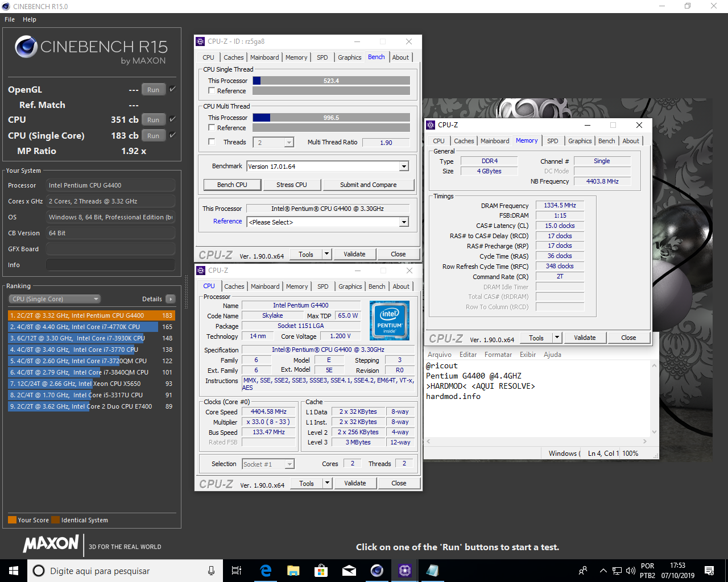728x582 pixels.
Task: Switch to Caches tab in bottom CPU-Z window
Action: (x=234, y=286)
